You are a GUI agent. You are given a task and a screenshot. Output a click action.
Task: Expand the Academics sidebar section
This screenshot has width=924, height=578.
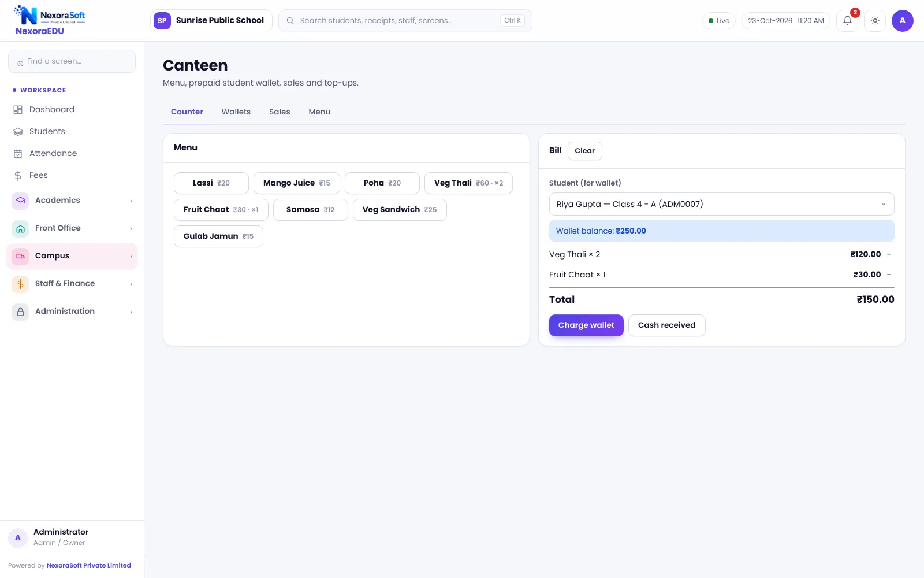click(72, 201)
